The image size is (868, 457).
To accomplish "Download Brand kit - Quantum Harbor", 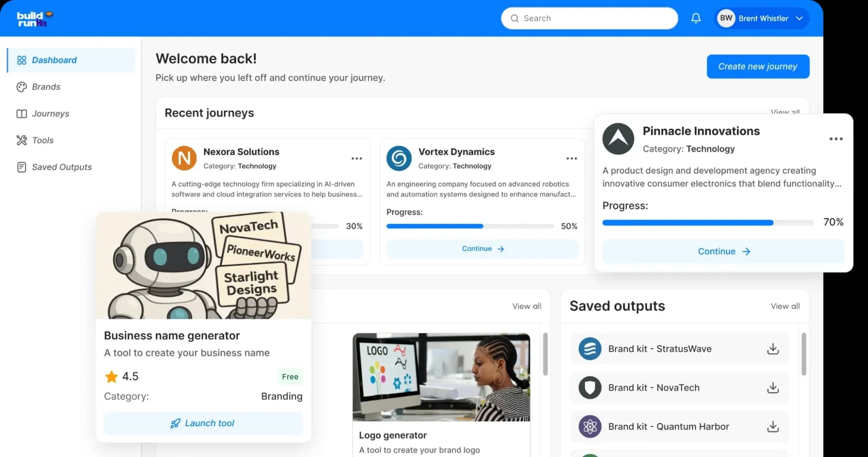I will [x=773, y=426].
